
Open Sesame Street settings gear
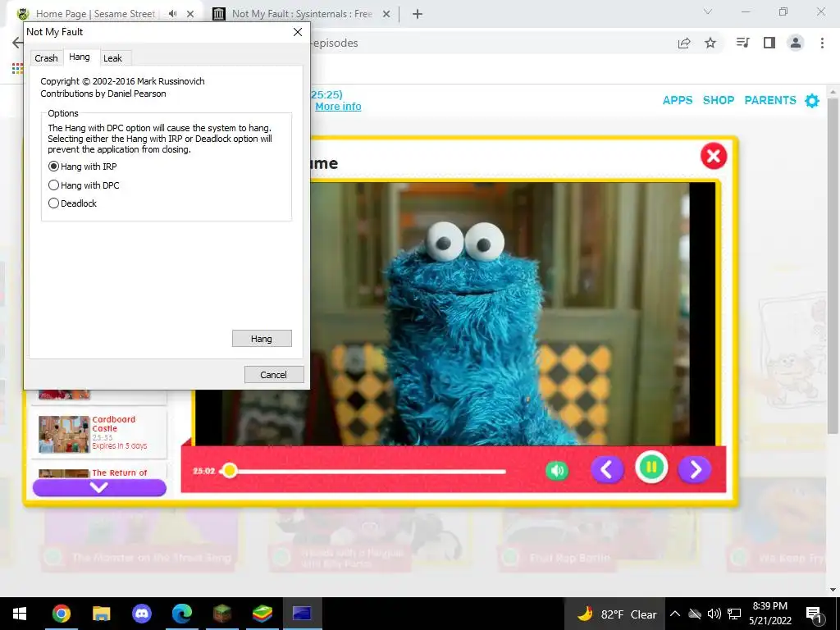pos(812,101)
